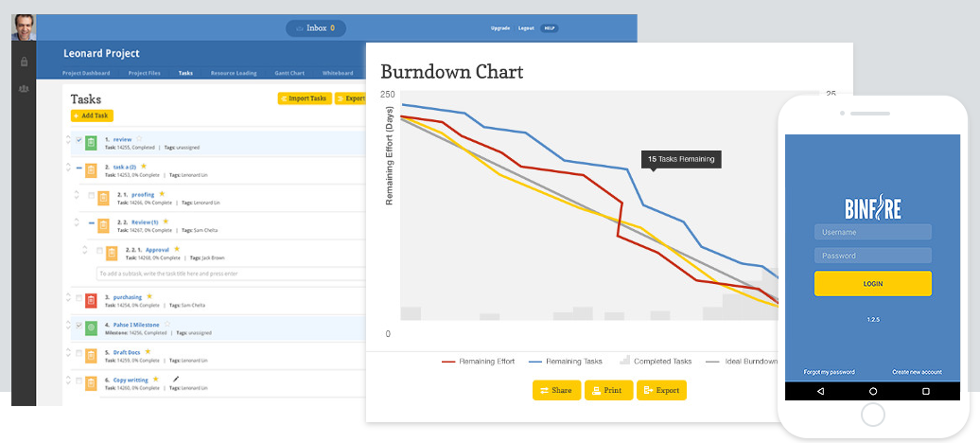The image size is (980, 443).
Task: Open the Project Files tab
Action: 145,73
